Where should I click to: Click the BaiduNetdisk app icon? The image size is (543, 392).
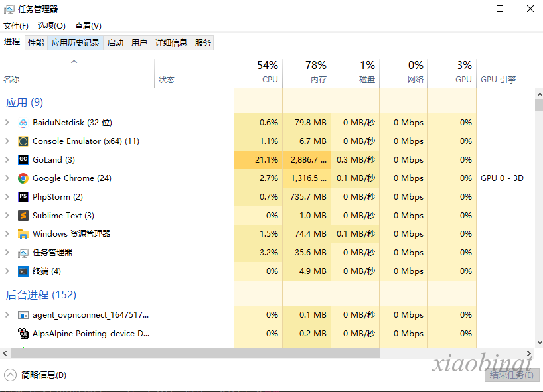pos(23,123)
